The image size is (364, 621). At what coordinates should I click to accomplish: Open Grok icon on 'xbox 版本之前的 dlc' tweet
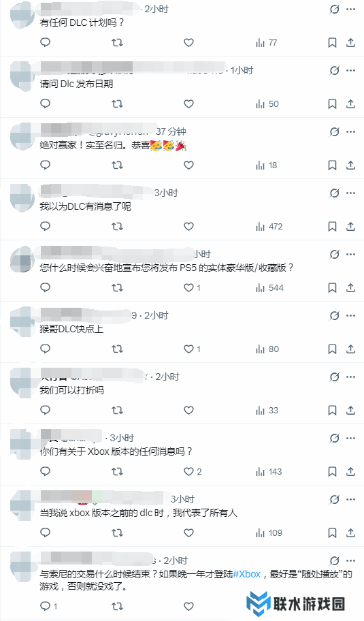coord(334,499)
